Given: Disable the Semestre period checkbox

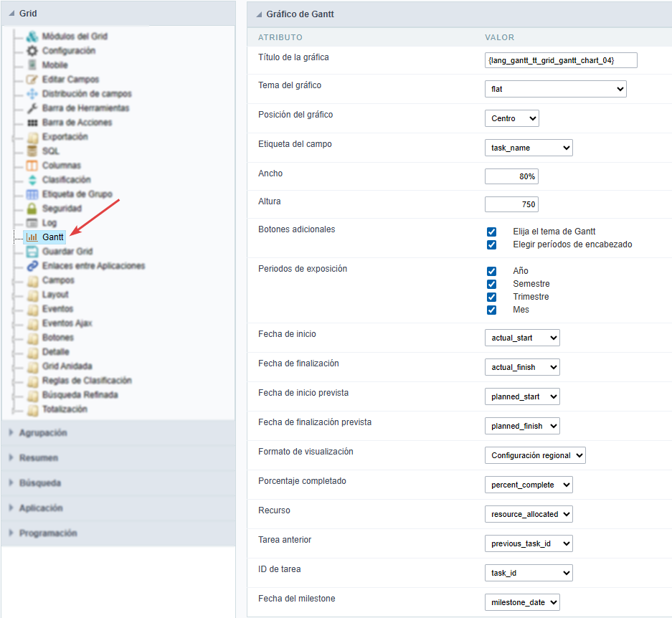Looking at the screenshot, I should [x=491, y=284].
